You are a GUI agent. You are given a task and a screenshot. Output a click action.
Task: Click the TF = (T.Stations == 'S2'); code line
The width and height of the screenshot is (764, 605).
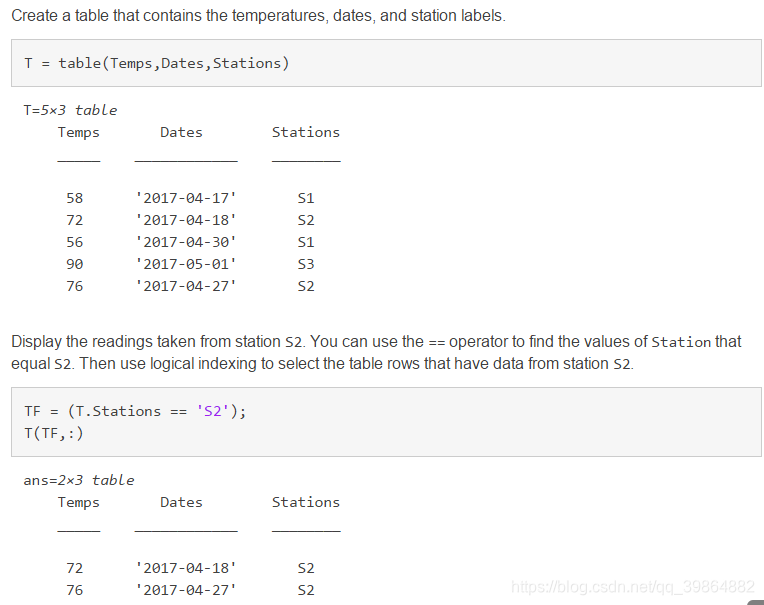(135, 411)
